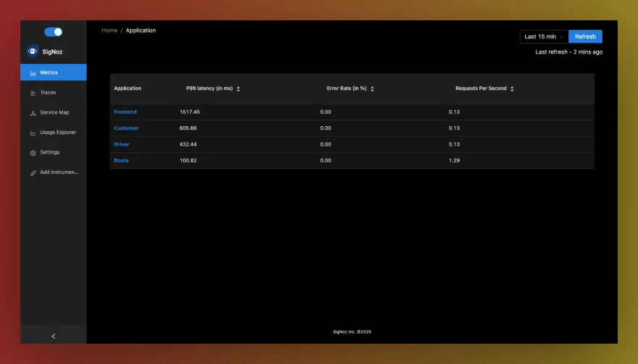Open the Customer application link
The image size is (638, 364).
(x=126, y=128)
